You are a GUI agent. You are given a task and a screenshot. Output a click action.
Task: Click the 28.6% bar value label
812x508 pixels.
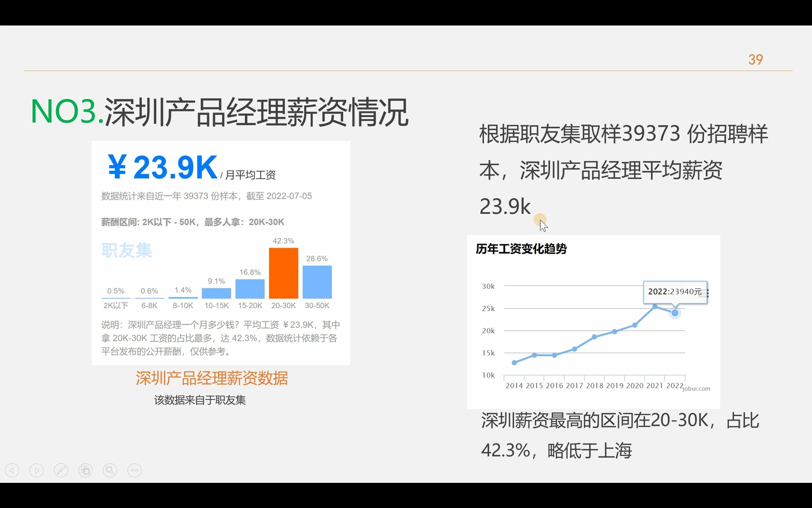317,259
